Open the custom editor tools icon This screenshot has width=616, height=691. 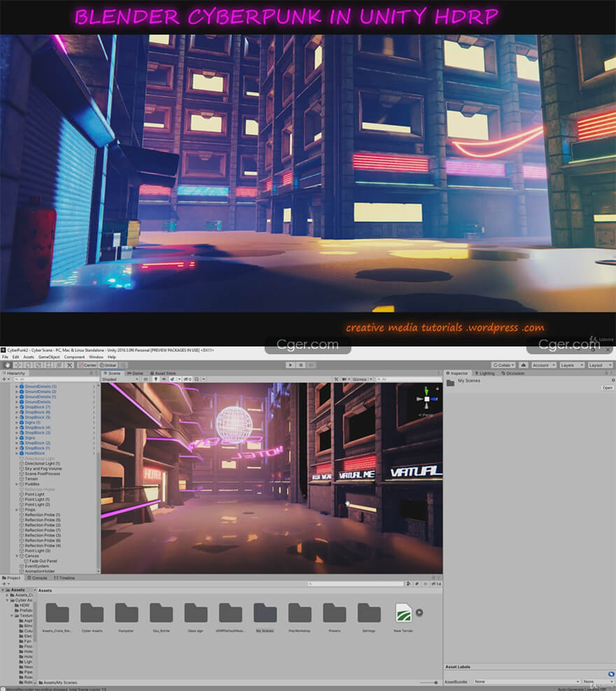[69, 365]
